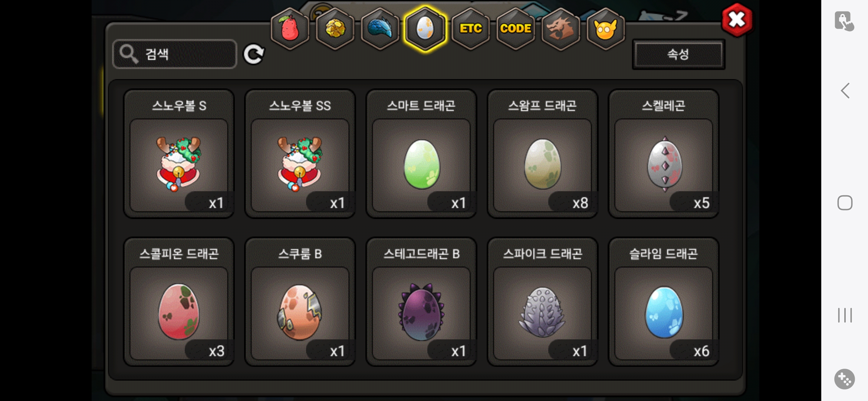Select the gold nugget category icon
The image size is (868, 401).
[335, 29]
